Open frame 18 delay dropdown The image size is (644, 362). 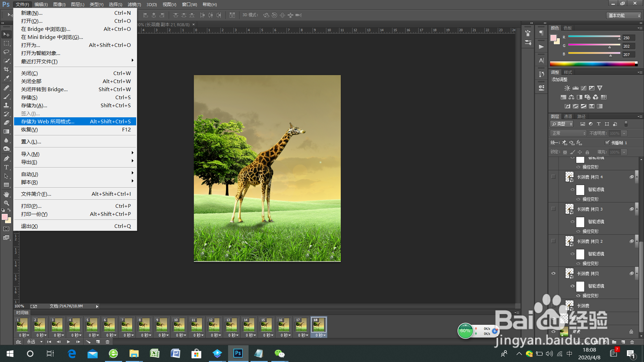[x=321, y=335]
